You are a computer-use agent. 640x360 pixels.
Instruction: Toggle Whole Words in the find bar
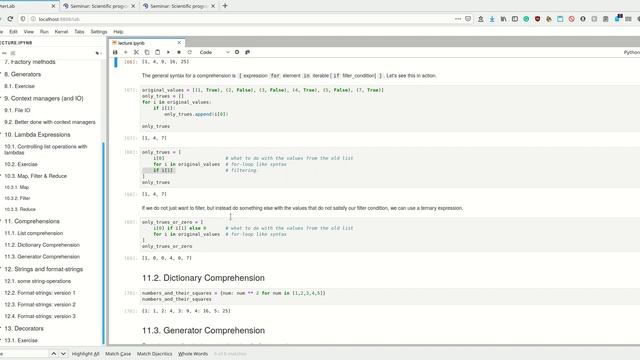pyautogui.click(x=193, y=354)
